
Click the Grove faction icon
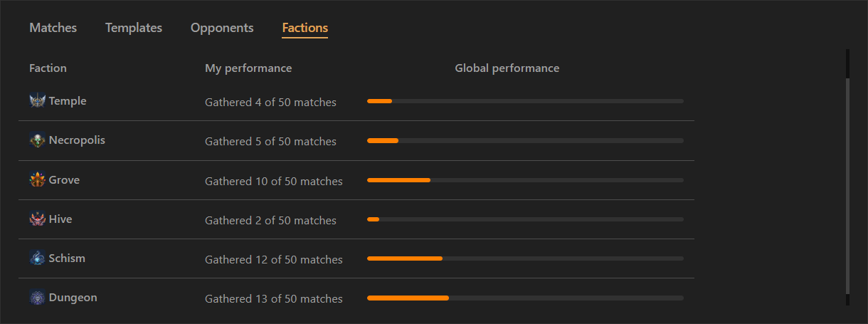click(x=37, y=180)
